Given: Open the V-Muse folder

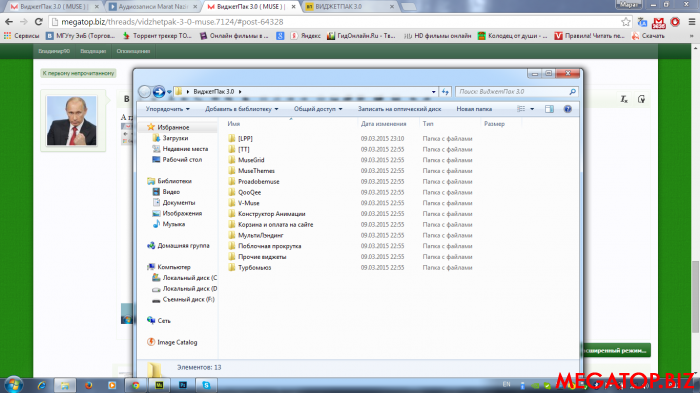Looking at the screenshot, I should 248,203.
